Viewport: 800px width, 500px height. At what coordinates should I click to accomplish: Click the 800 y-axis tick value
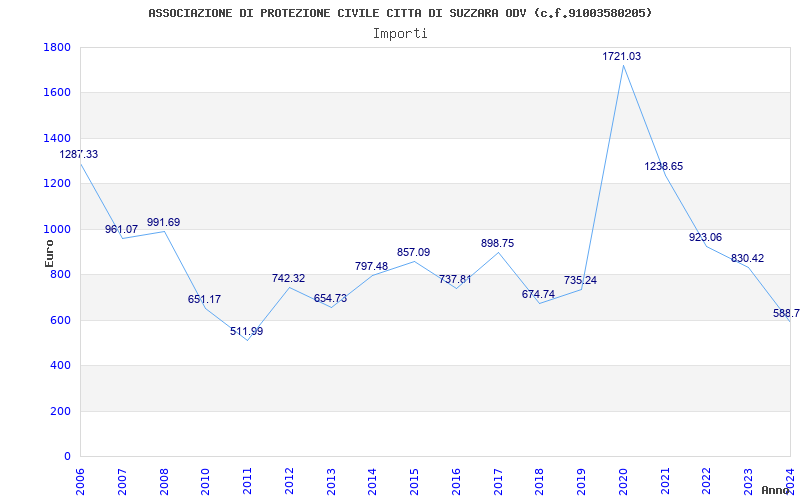point(61,274)
